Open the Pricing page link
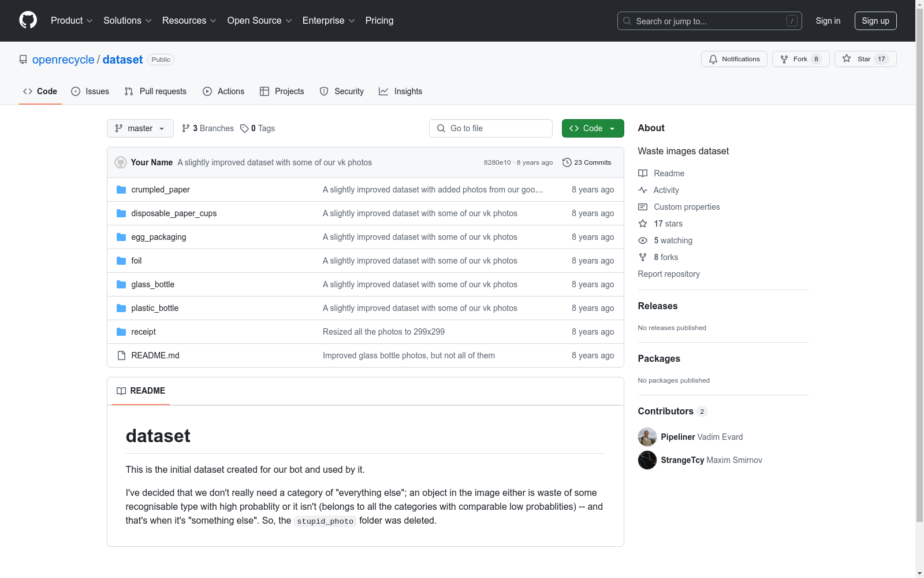The image size is (924, 578). [x=379, y=21]
